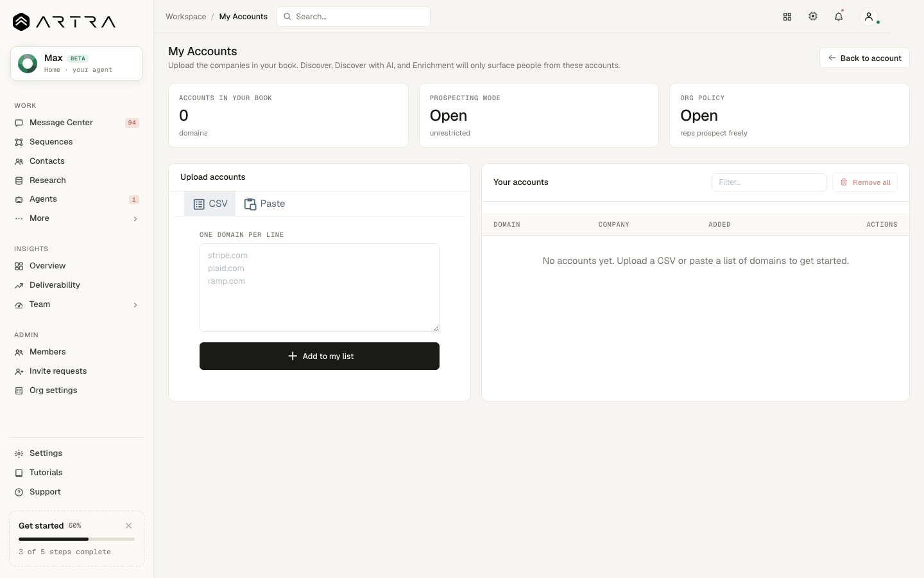The width and height of the screenshot is (924, 578).
Task: Click the domain list text area
Action: 320,288
